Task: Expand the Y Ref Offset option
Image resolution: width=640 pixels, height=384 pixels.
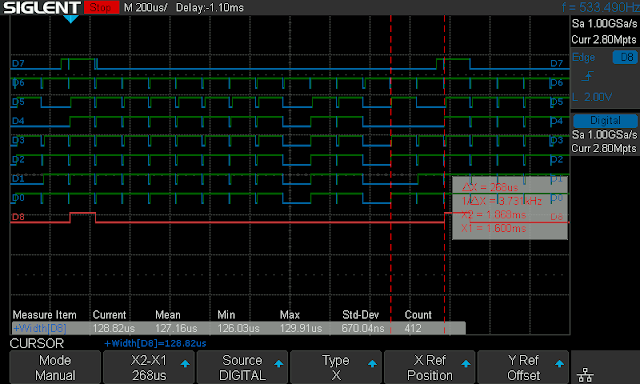Action: (x=523, y=367)
